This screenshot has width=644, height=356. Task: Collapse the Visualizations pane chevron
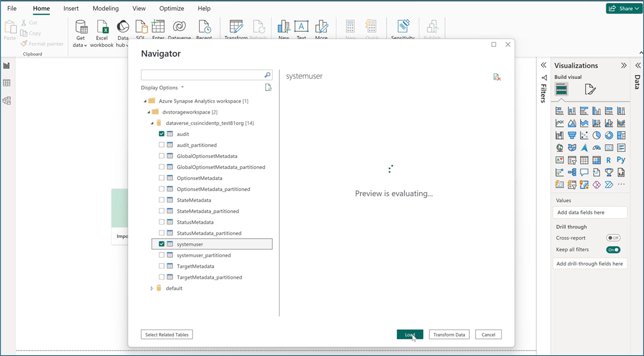[624, 66]
